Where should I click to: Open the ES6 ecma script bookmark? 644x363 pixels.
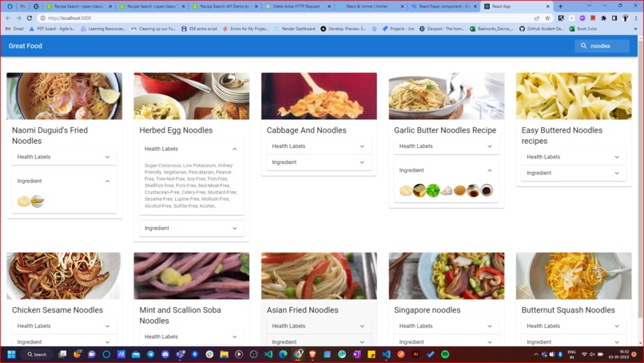(x=199, y=29)
